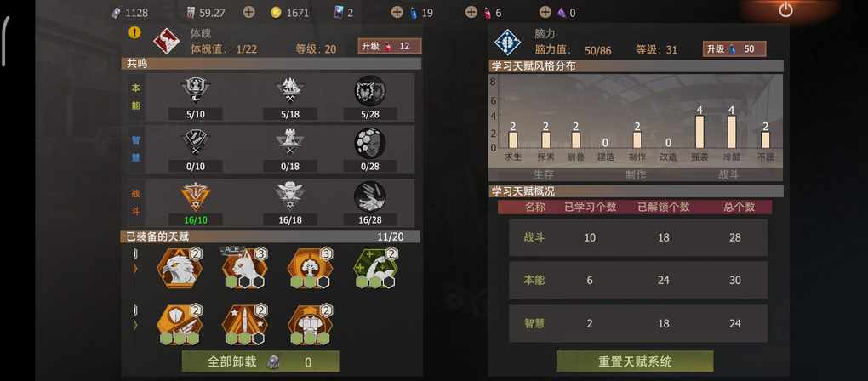Click the 升级 button costing 50
Screen dimensions: 868x381
734,48
